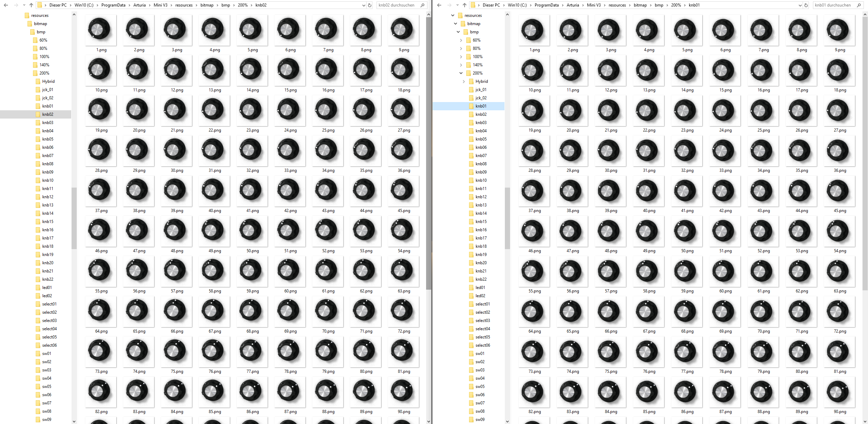868x424 pixels.
Task: Select select03 folder in left tree
Action: 49,321
